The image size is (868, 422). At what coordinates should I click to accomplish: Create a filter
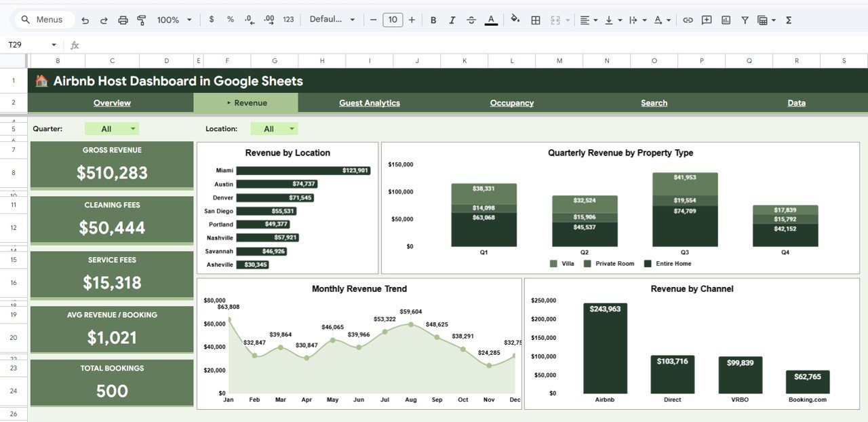[744, 20]
